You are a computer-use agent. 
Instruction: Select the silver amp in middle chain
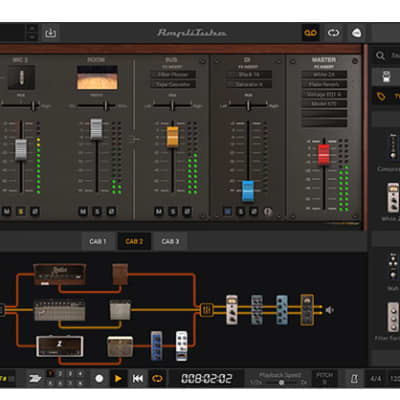tap(59, 310)
